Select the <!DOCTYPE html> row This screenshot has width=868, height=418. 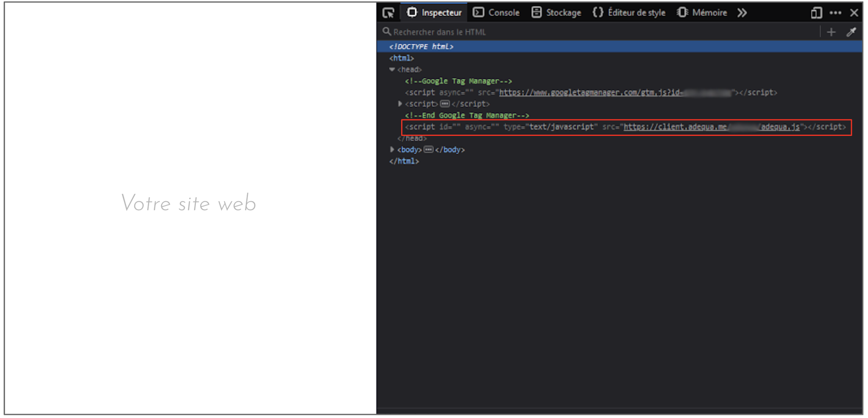[620, 46]
